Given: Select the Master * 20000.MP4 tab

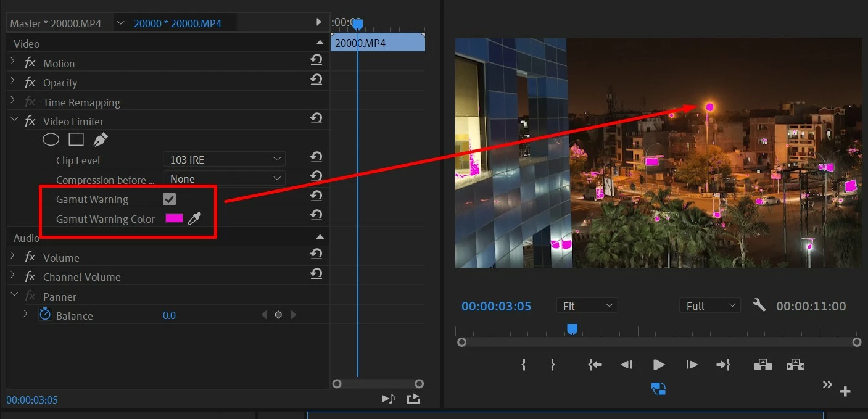Looking at the screenshot, I should [56, 23].
